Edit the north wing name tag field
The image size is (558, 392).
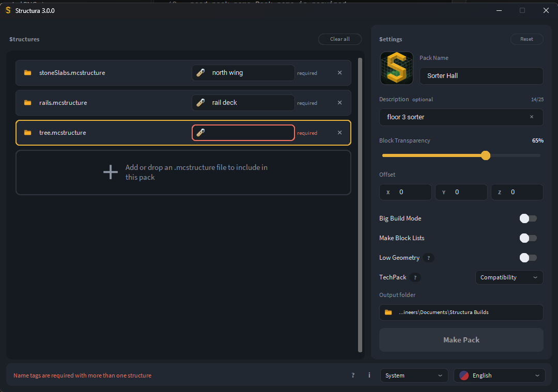click(243, 73)
